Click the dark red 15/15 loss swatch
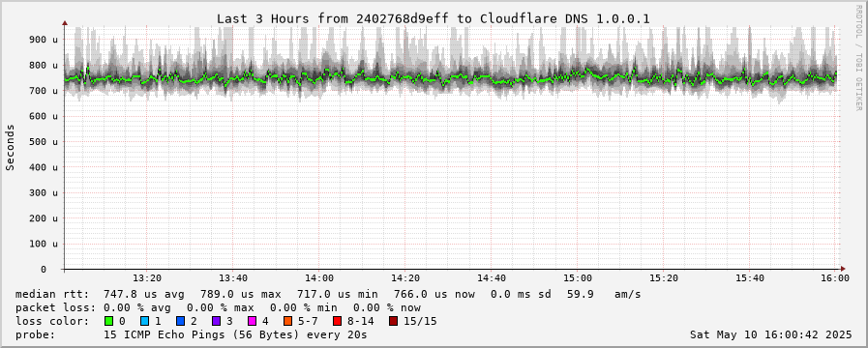 393,321
